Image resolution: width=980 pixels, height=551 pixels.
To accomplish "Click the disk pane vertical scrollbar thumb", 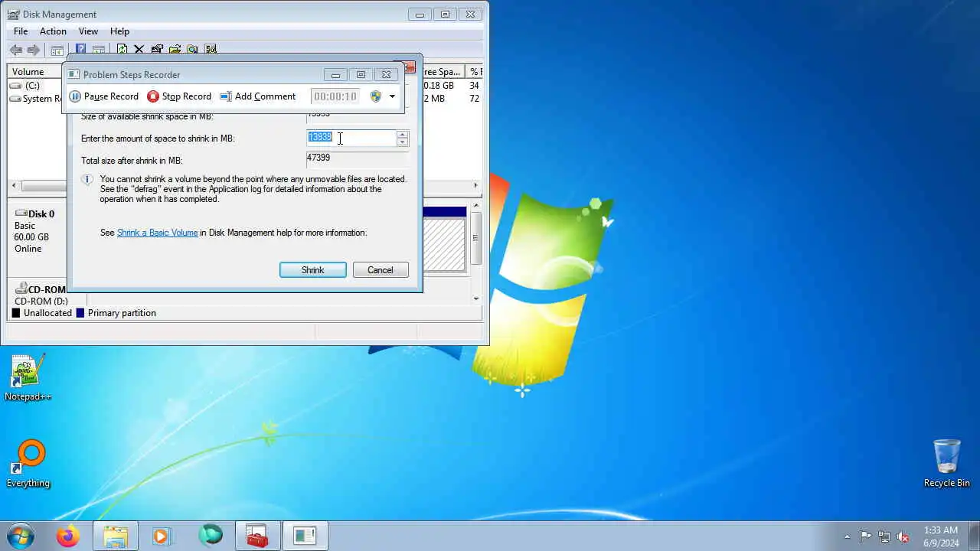I will click(476, 238).
